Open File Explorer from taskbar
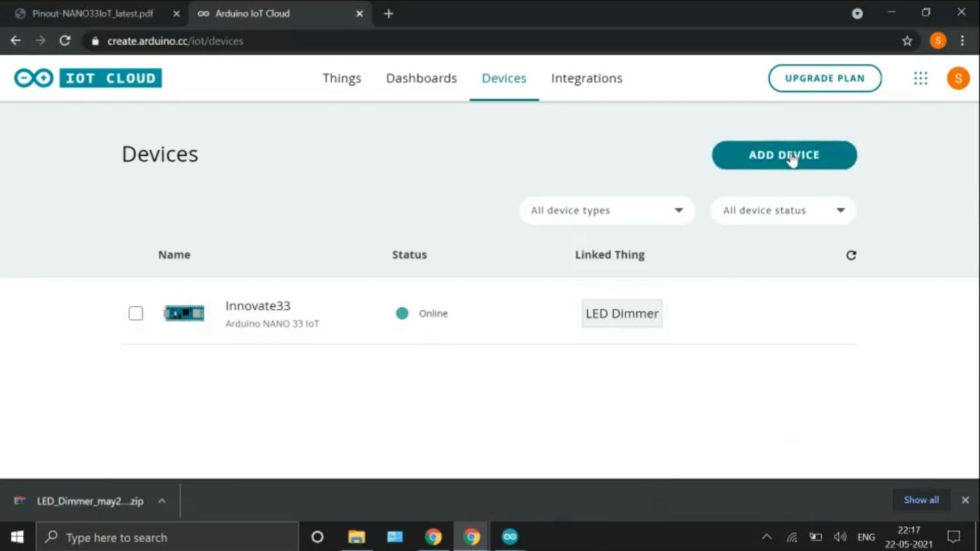 pyautogui.click(x=357, y=537)
